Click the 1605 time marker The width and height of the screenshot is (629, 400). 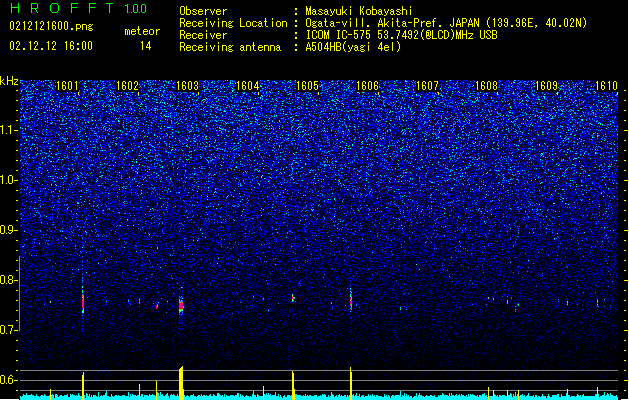pyautogui.click(x=307, y=86)
